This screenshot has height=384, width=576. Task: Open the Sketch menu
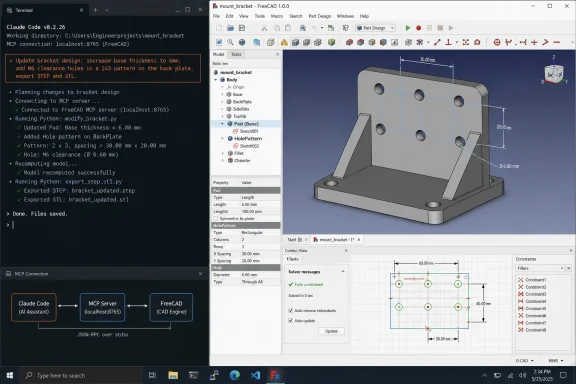pos(296,16)
